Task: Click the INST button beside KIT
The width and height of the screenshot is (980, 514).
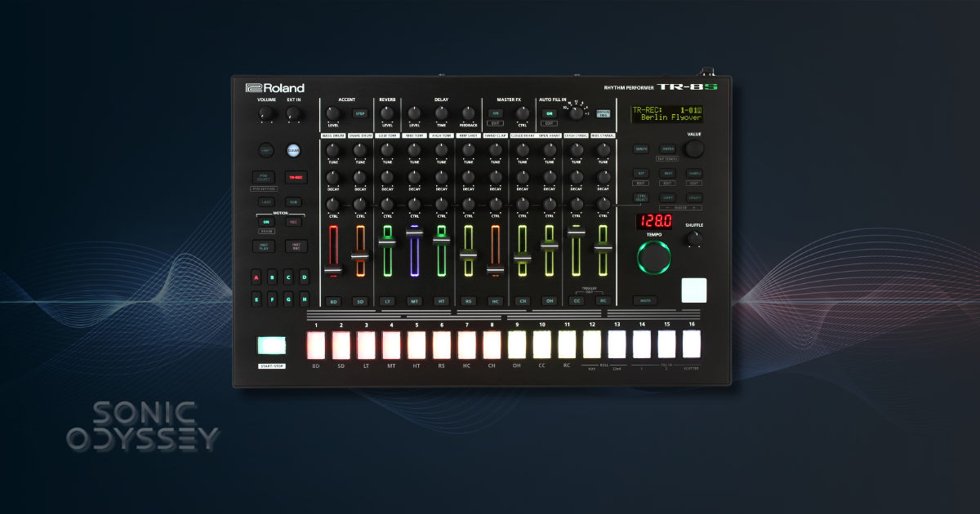Action: click(x=667, y=174)
